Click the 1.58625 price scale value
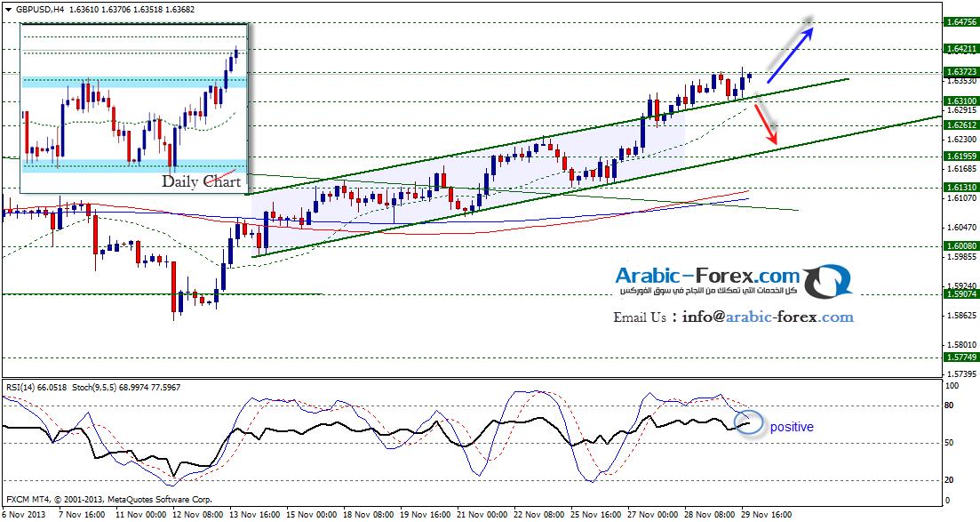980x522 pixels. (x=961, y=315)
